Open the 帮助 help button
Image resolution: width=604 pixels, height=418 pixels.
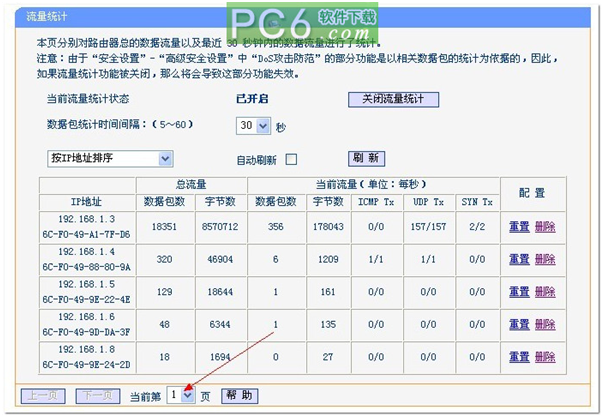click(x=240, y=396)
